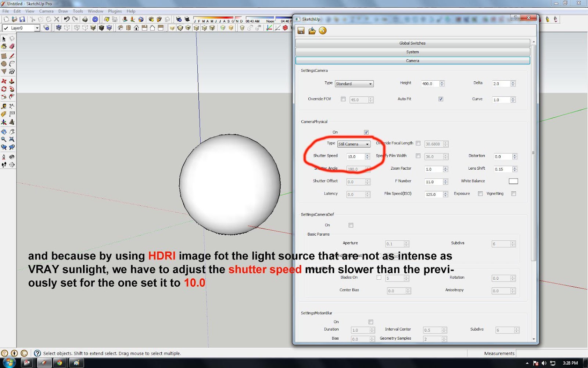This screenshot has height=368, width=588.
Task: Uncheck Auto Fit in SettingsCamera
Action: pyautogui.click(x=441, y=99)
